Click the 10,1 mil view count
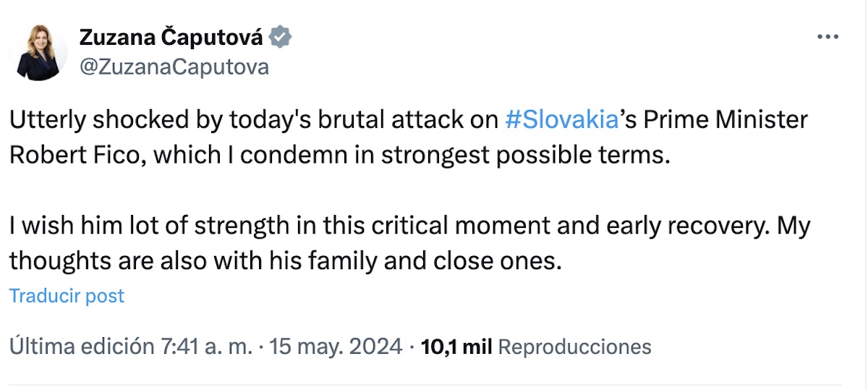This screenshot has width=868, height=390. [456, 347]
